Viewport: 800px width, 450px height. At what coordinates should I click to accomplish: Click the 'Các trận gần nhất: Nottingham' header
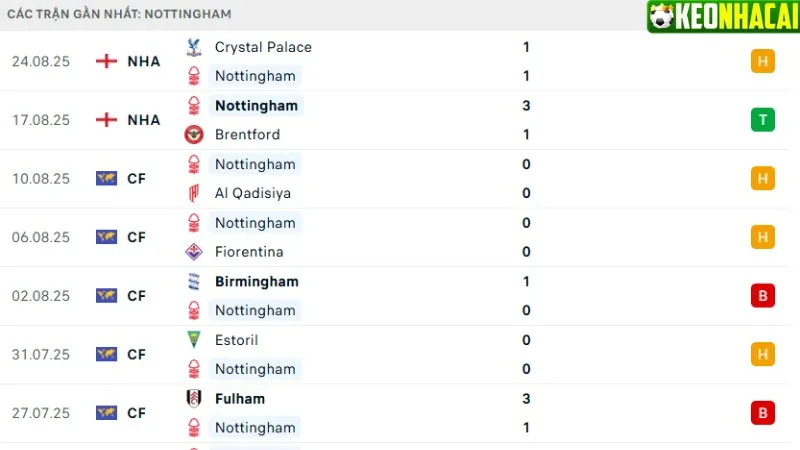119,14
